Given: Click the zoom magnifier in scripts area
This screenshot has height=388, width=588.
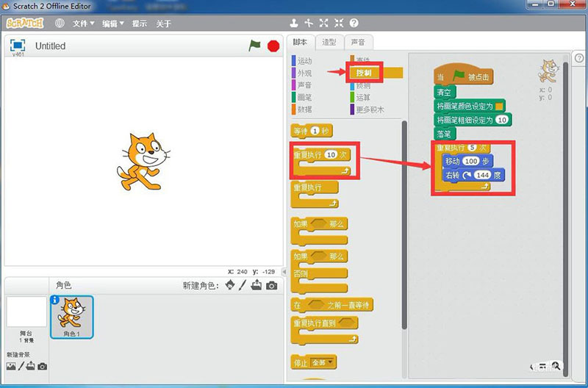Looking at the screenshot, I should [556, 366].
